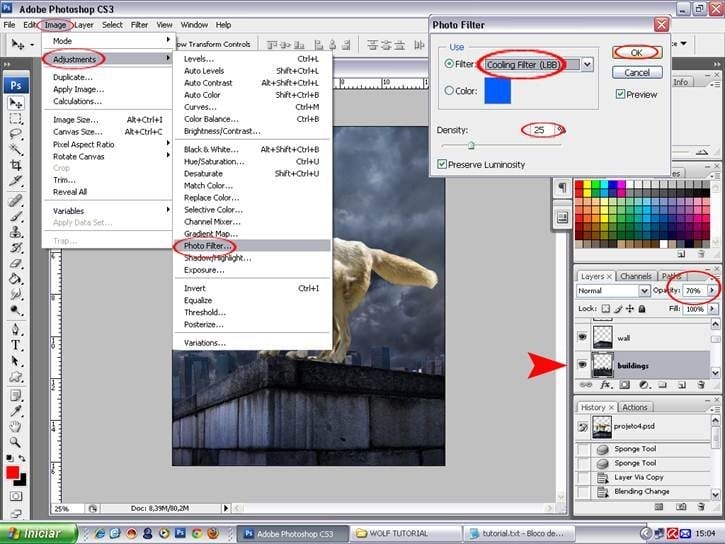The width and height of the screenshot is (725, 544).
Task: Delete layer trash icon in Layers panel
Action: (701, 385)
